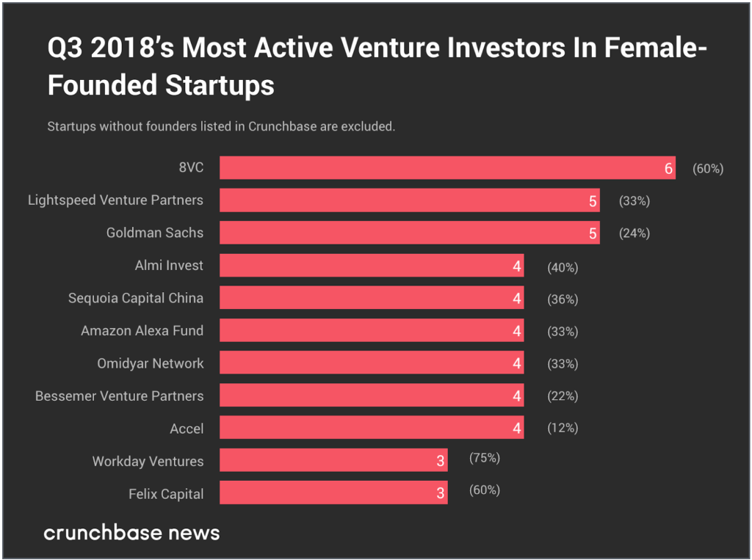
Task: Select the Felix Capital bar
Action: click(333, 493)
